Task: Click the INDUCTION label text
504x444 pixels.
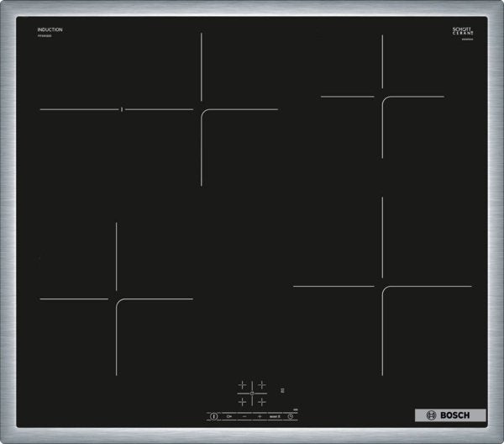Action: click(50, 29)
